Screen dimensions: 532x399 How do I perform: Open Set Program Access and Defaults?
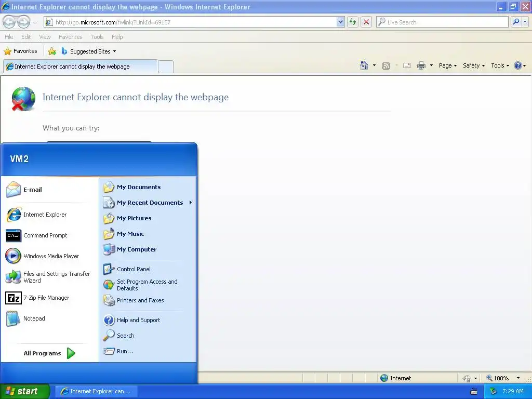coord(148,285)
